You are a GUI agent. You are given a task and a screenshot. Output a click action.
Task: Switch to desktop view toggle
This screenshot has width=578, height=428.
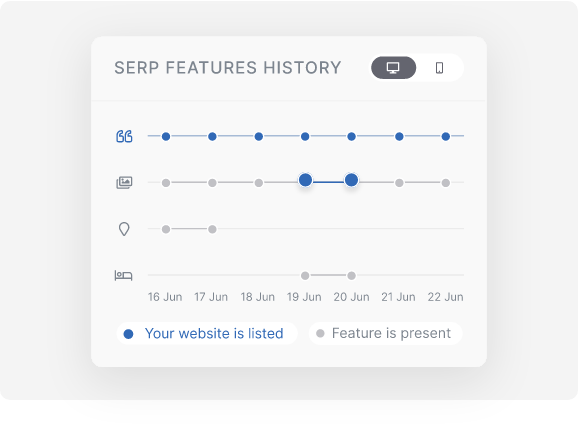(393, 68)
